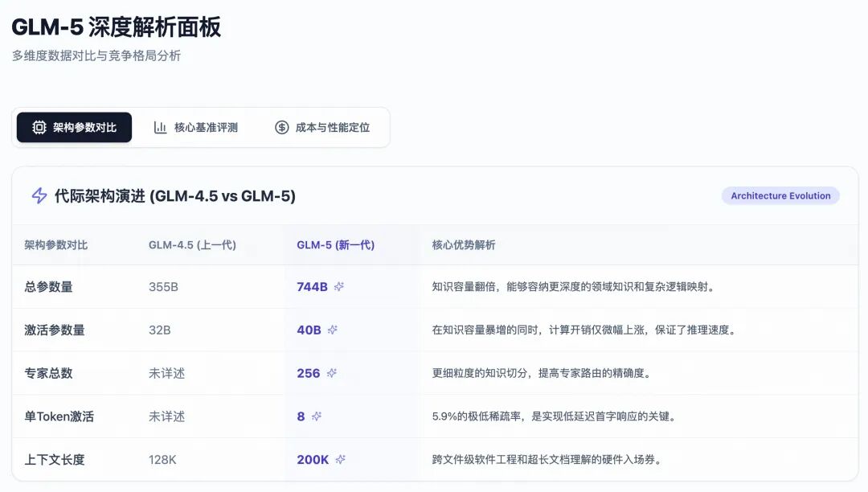Click 未详述 in the 单Token激活 row
The width and height of the screenshot is (868, 492).
pyautogui.click(x=166, y=416)
